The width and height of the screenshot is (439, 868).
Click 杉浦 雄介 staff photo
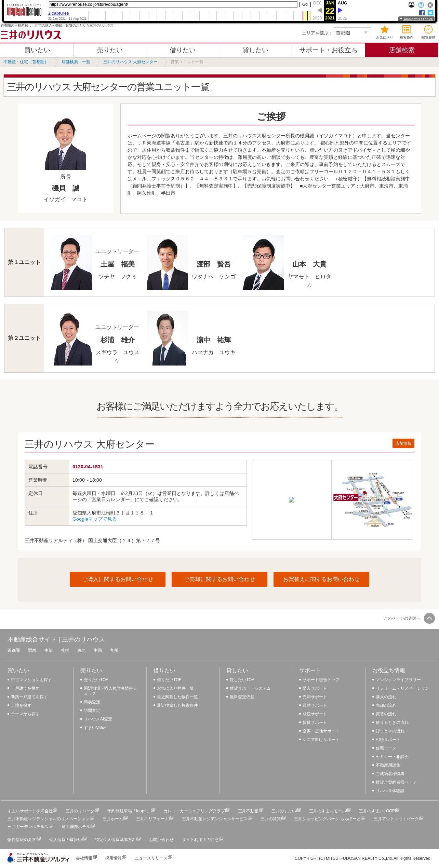click(x=71, y=338)
